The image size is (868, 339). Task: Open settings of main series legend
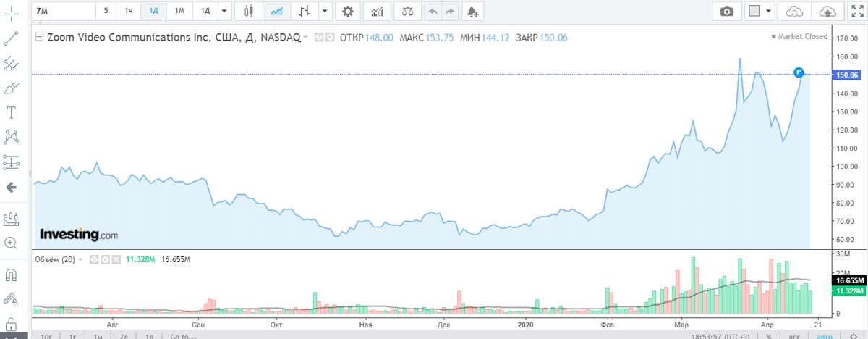point(330,37)
